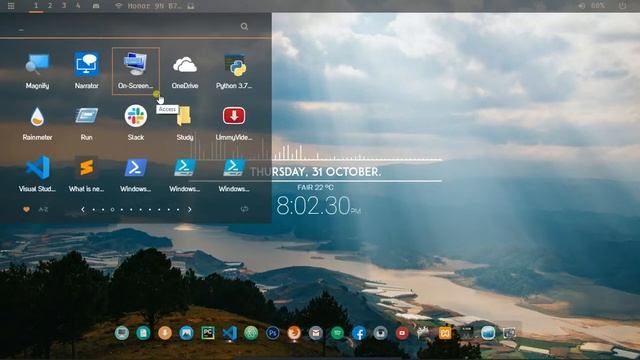
Task: Jump to the last launcher page dot
Action: point(178,210)
